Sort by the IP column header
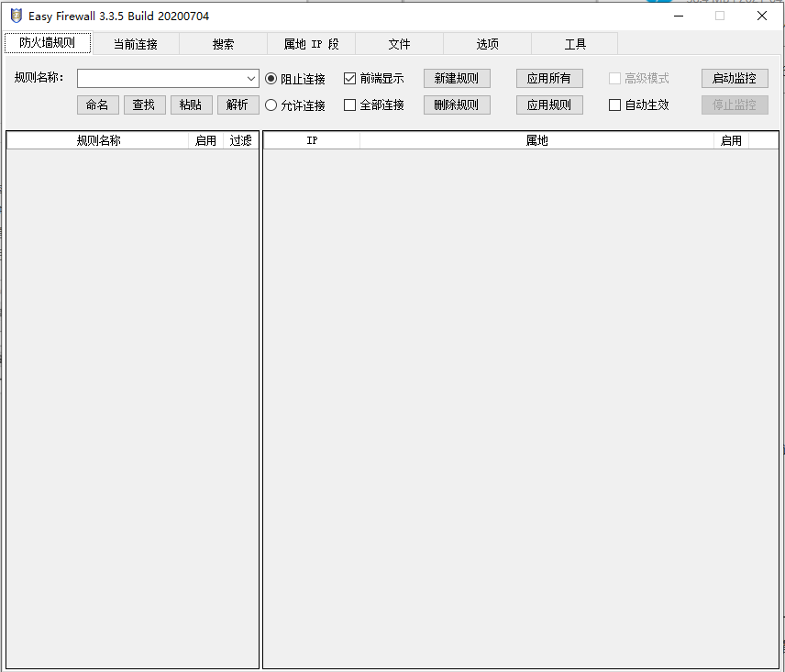785x672 pixels. (312, 140)
